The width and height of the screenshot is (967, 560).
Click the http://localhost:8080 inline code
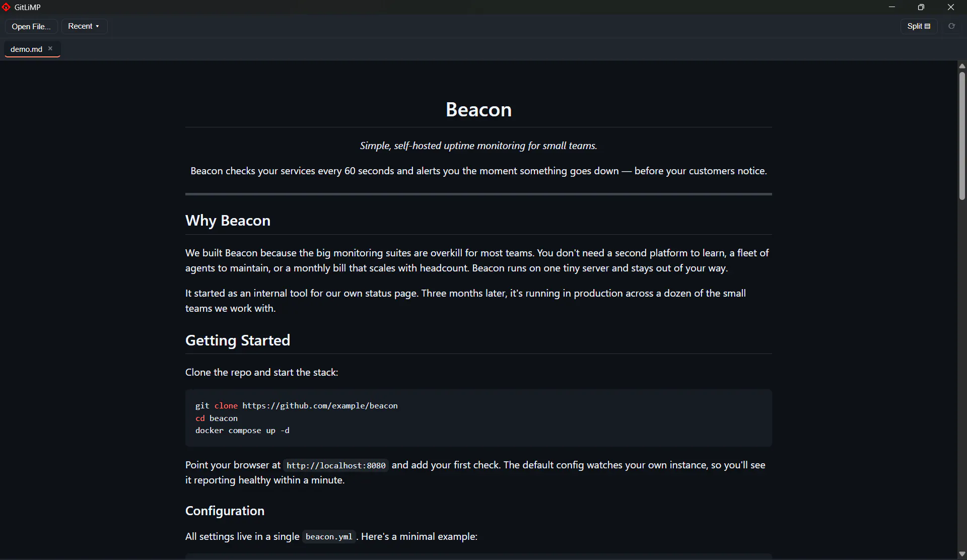coord(336,465)
